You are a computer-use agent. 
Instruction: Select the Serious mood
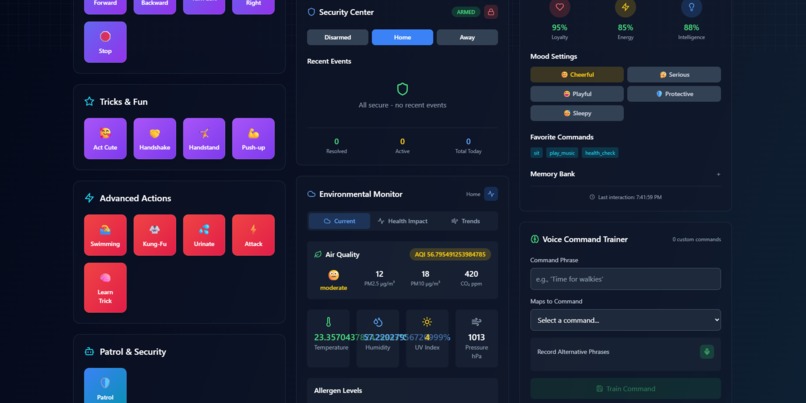pyautogui.click(x=674, y=75)
